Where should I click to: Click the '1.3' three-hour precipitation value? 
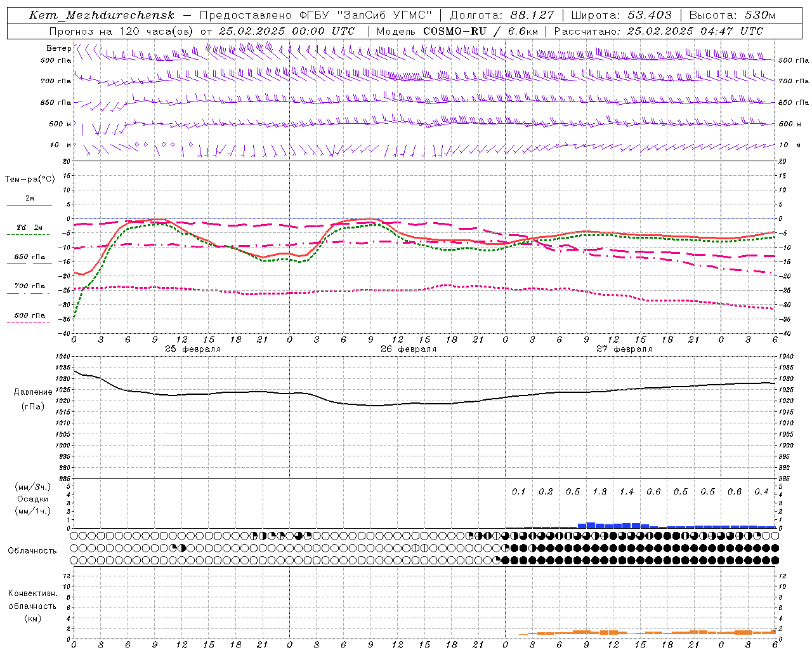click(x=599, y=491)
